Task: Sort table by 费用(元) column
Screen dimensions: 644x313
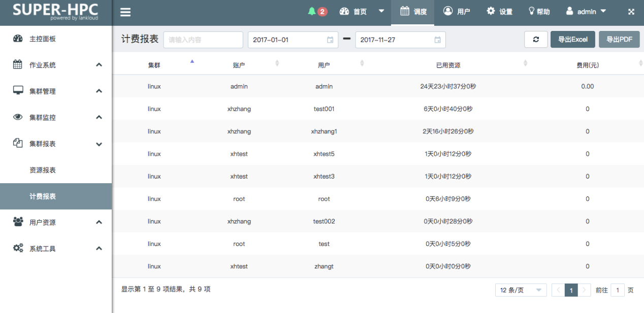Action: 640,63
